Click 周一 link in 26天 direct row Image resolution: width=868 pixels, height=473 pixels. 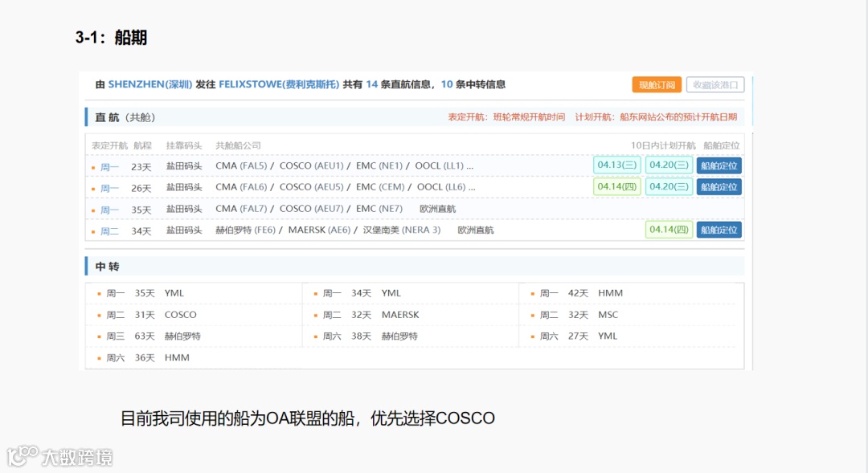pos(109,188)
